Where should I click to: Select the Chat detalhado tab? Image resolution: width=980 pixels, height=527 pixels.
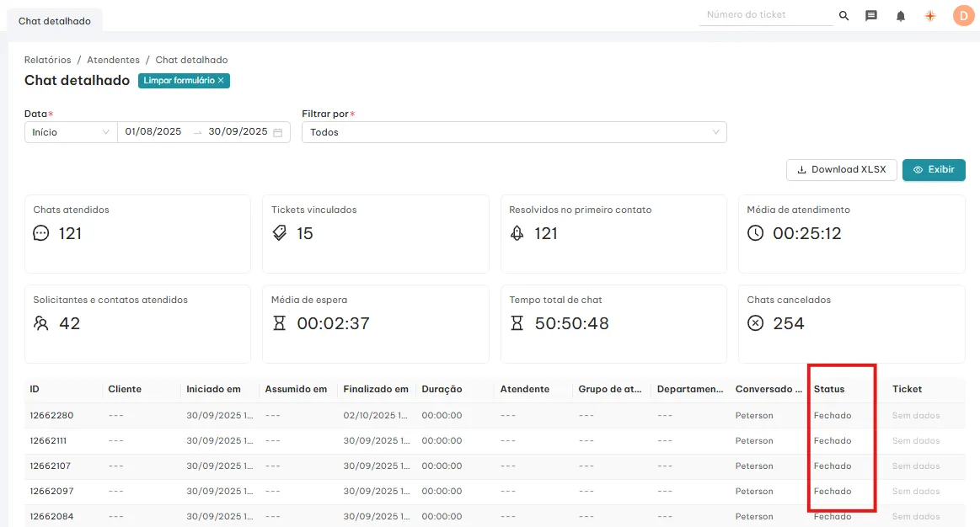[x=55, y=21]
